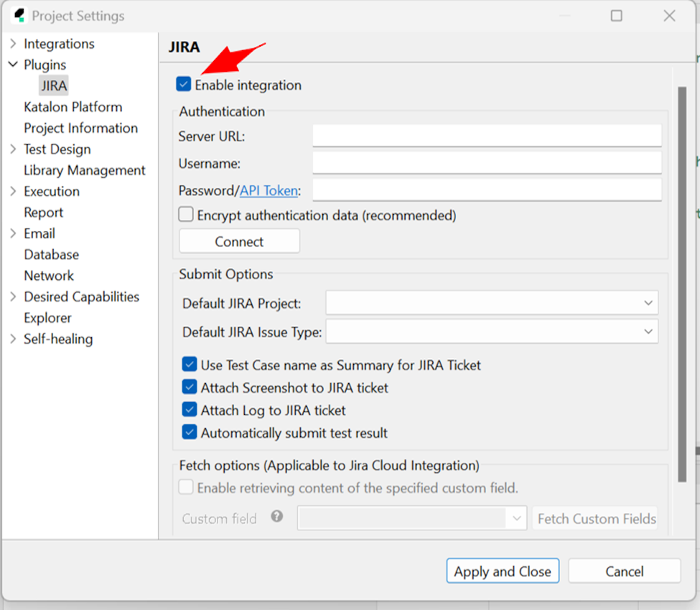
Task: Uncheck the Enable integration checkbox
Action: (x=184, y=84)
